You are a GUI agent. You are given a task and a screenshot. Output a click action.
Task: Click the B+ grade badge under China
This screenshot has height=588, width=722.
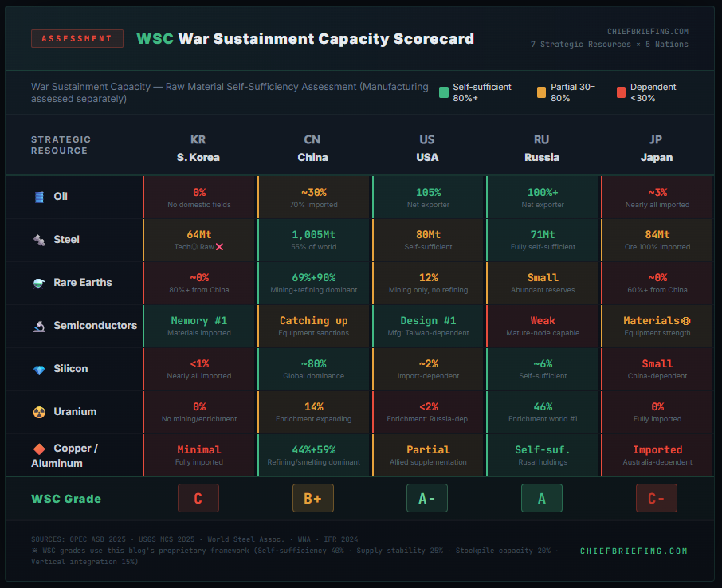tap(312, 497)
